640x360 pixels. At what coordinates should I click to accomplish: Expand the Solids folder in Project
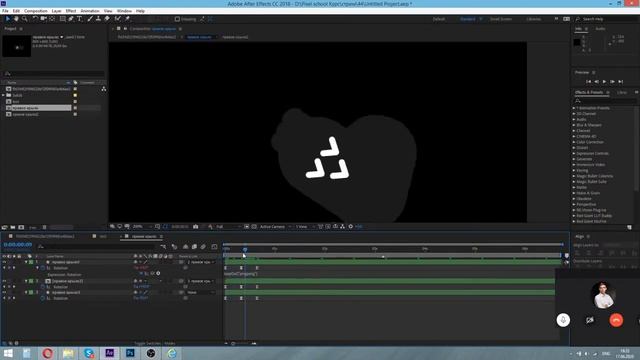3,95
